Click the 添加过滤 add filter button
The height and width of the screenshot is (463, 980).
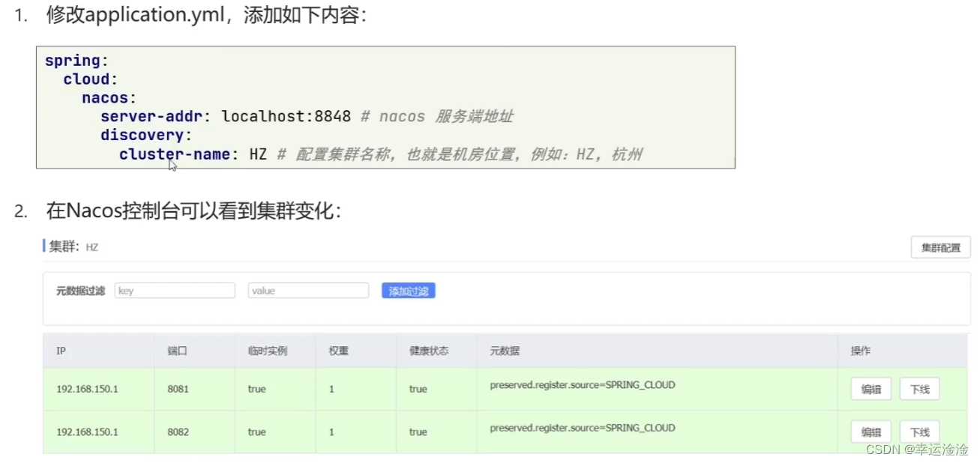tap(408, 290)
